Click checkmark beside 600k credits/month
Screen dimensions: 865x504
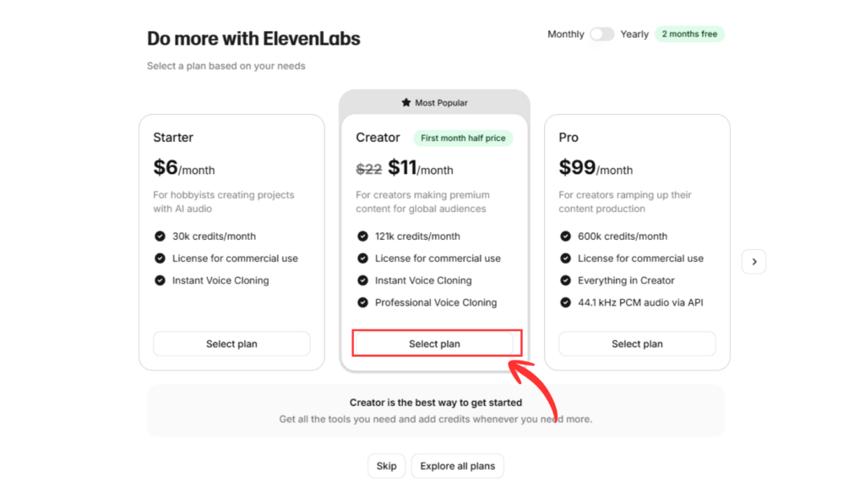[x=565, y=236]
